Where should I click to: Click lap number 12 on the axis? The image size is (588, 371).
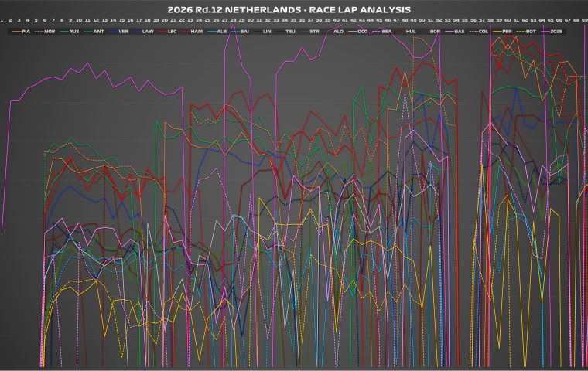click(x=96, y=20)
